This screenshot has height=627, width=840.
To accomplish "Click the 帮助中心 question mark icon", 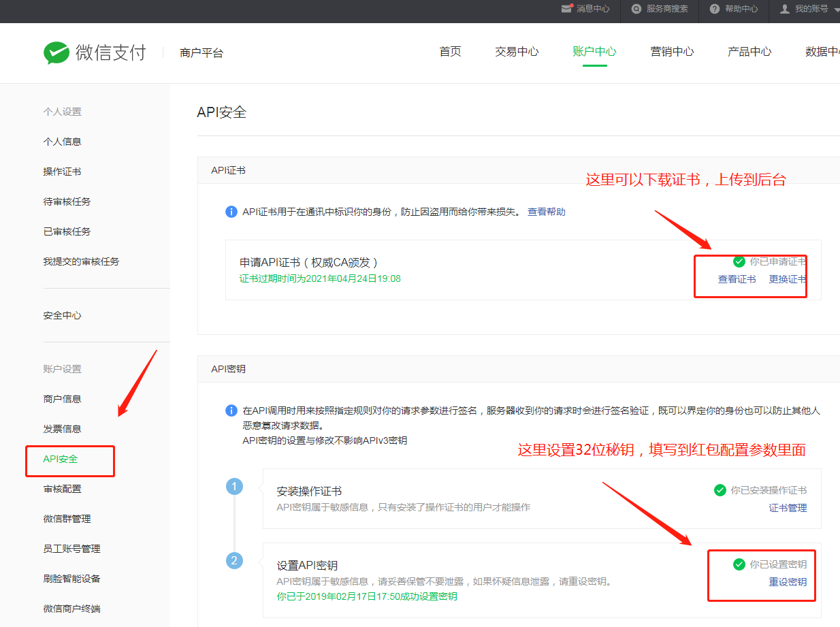I will (714, 9).
